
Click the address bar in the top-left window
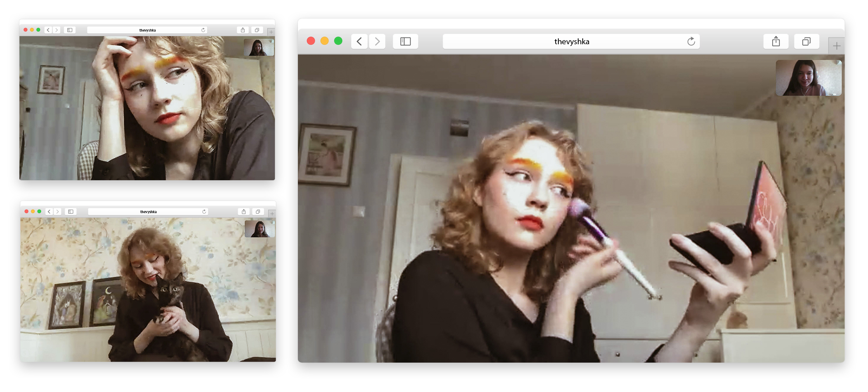pos(147,30)
